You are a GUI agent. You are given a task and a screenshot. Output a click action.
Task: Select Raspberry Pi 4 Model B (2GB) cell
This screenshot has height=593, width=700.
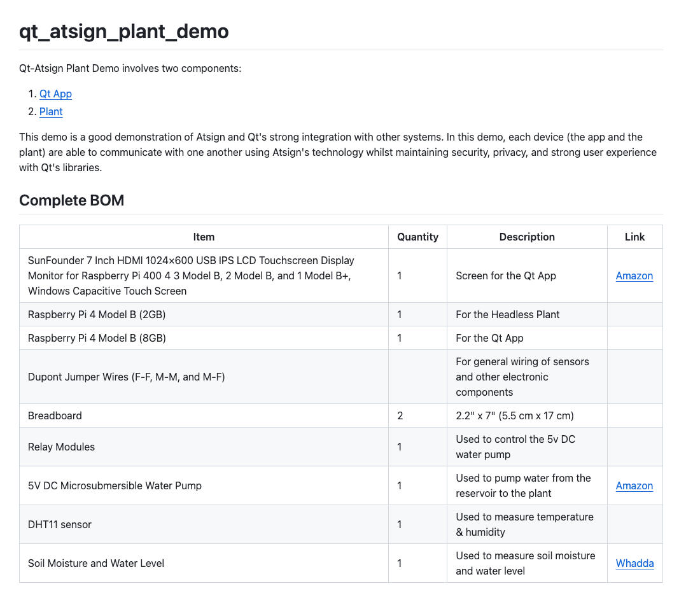point(204,314)
